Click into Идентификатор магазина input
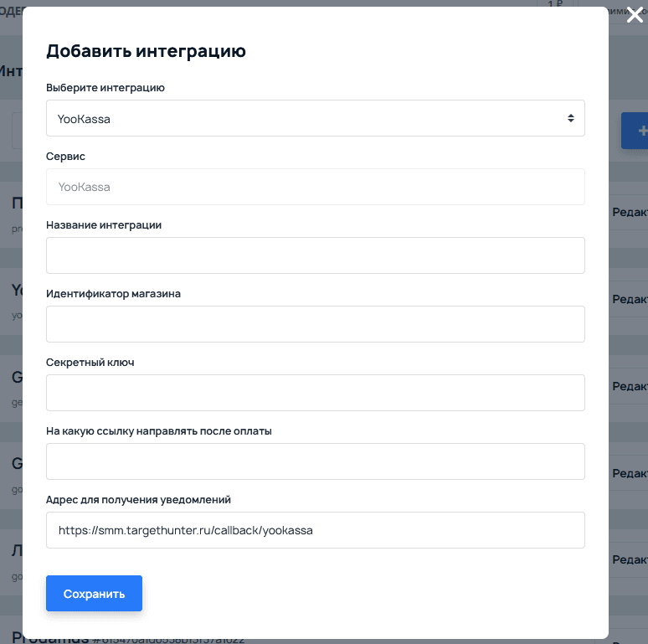648x644 pixels. [315, 324]
